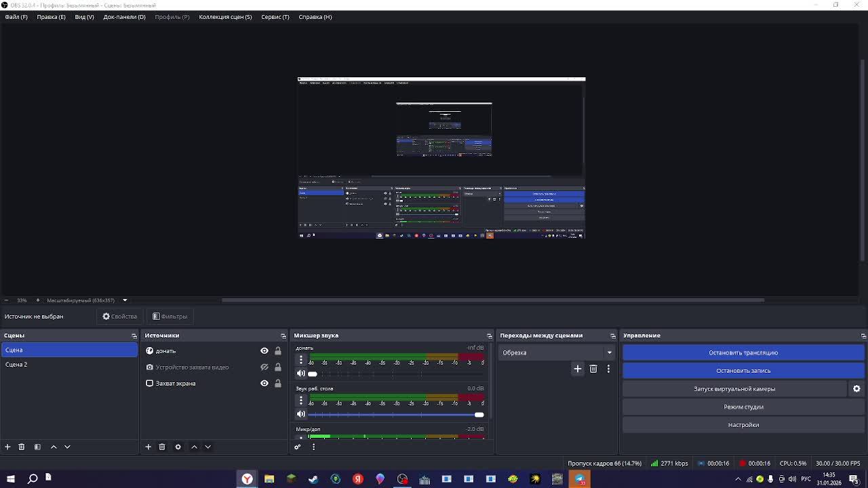The width and height of the screenshot is (868, 488).
Task: Unlock the Захват экрана source
Action: point(278,384)
